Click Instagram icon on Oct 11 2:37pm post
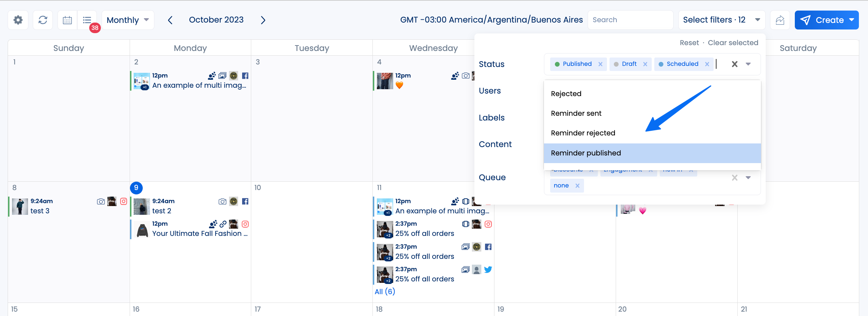Image resolution: width=868 pixels, height=316 pixels. coord(488,224)
